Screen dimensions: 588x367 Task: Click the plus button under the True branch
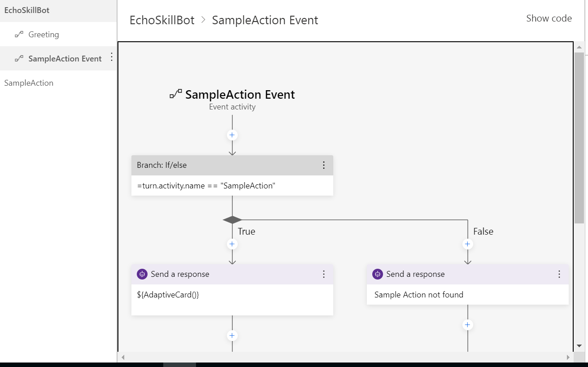[x=232, y=244]
